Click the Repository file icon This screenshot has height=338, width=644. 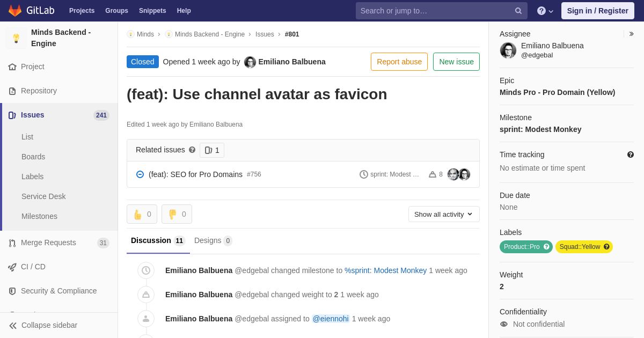[12, 91]
